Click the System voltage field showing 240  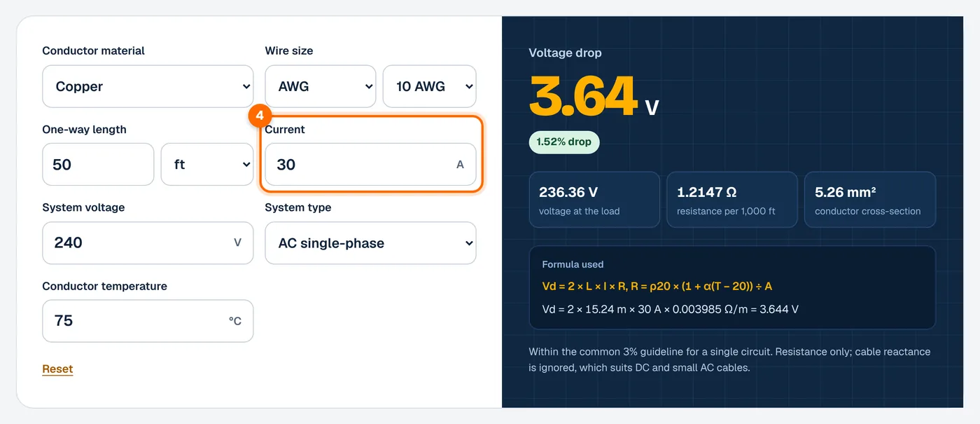148,243
